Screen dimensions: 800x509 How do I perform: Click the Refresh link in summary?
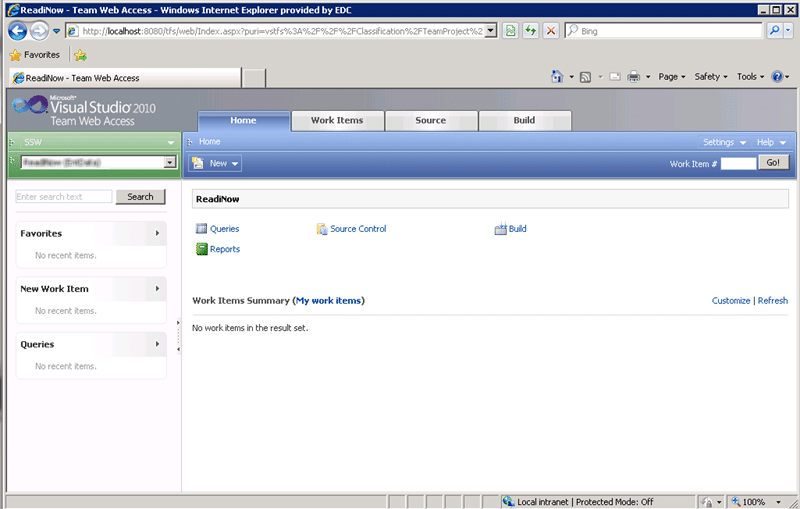(x=772, y=301)
